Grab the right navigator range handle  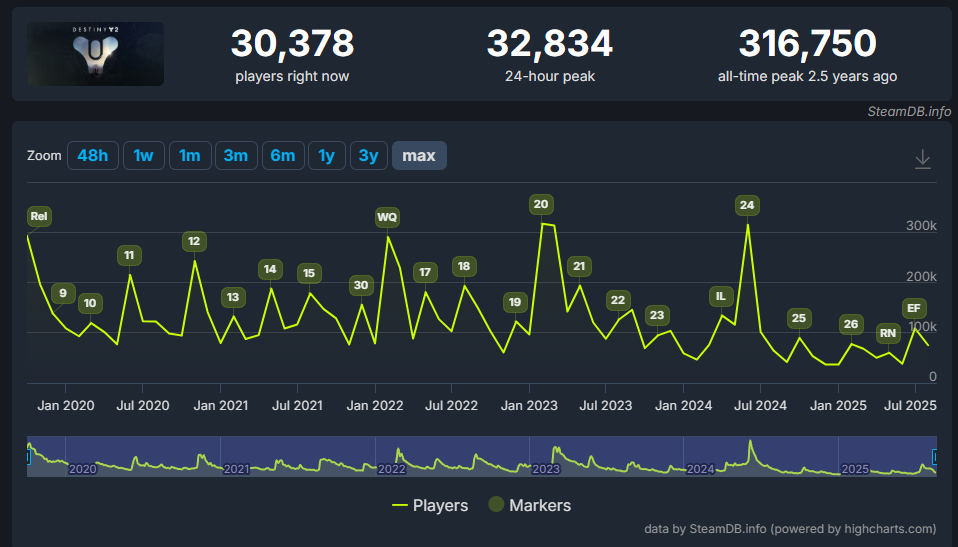[934, 457]
